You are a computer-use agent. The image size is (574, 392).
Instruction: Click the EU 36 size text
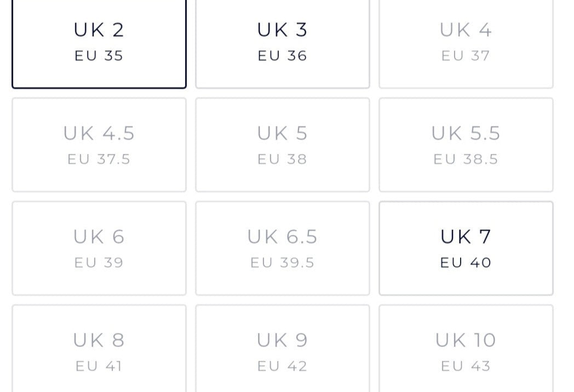coord(283,56)
